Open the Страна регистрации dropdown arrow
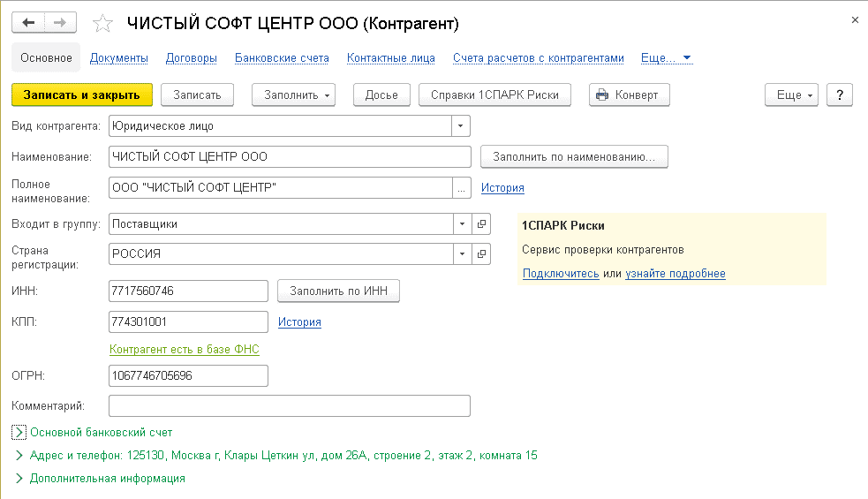Screen dimensions: 868x499 (x=461, y=254)
